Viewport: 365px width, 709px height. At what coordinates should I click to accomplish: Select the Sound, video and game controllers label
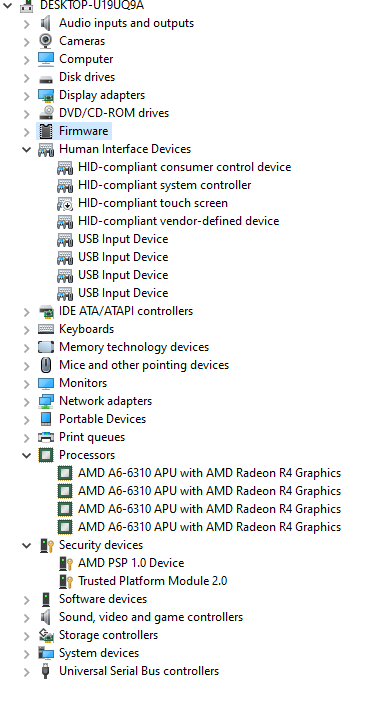coord(151,617)
